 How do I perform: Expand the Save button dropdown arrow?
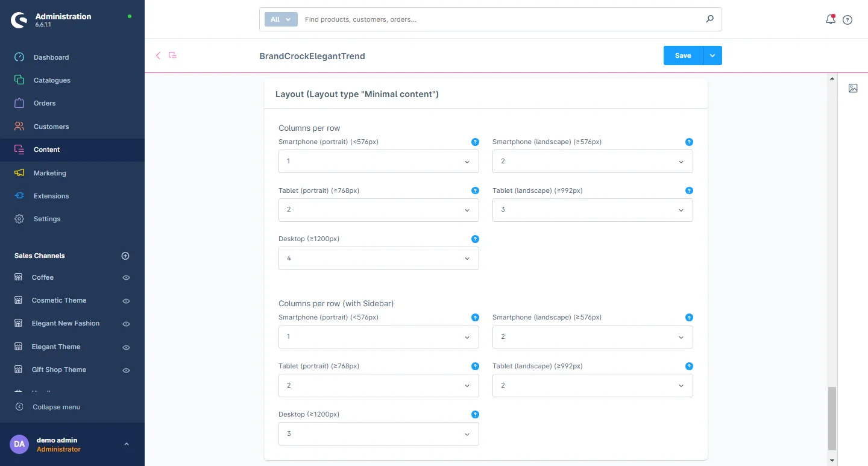click(x=712, y=55)
